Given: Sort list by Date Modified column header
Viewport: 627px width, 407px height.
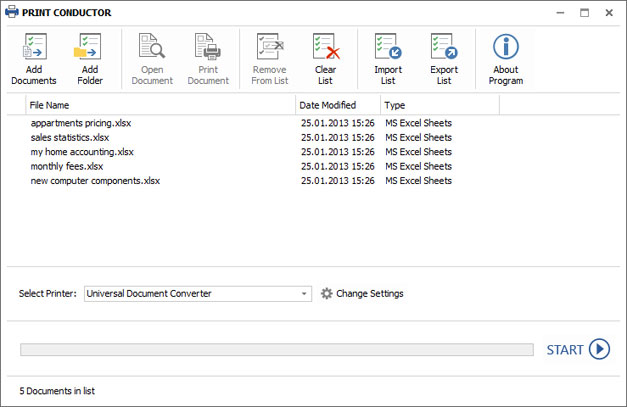Looking at the screenshot, I should pyautogui.click(x=338, y=105).
